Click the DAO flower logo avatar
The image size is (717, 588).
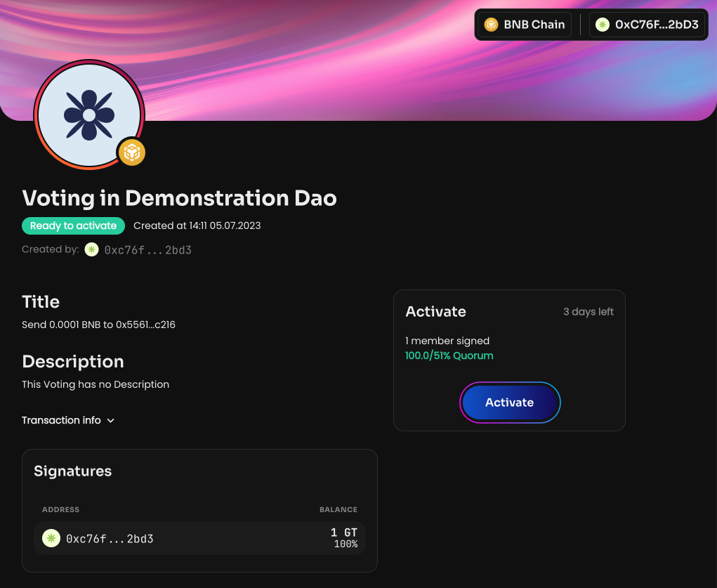click(89, 115)
